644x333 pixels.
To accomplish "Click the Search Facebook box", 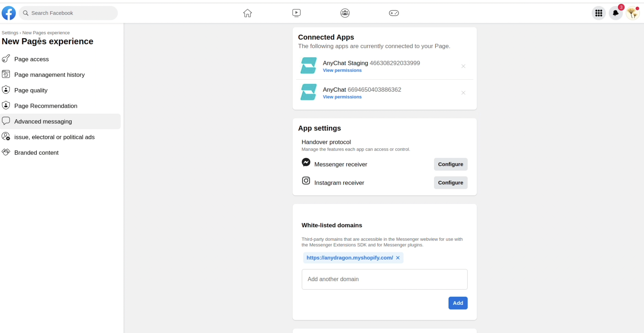I will pos(69,13).
